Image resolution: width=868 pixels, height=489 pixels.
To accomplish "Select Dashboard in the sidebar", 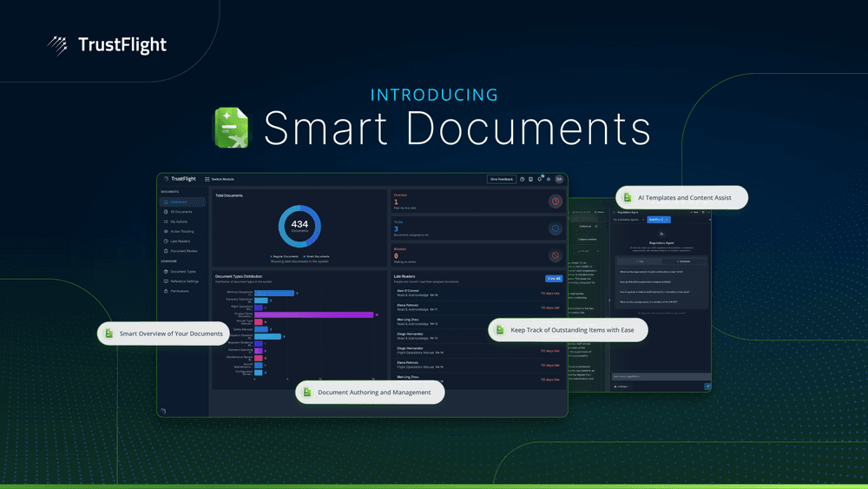I will pos(179,202).
